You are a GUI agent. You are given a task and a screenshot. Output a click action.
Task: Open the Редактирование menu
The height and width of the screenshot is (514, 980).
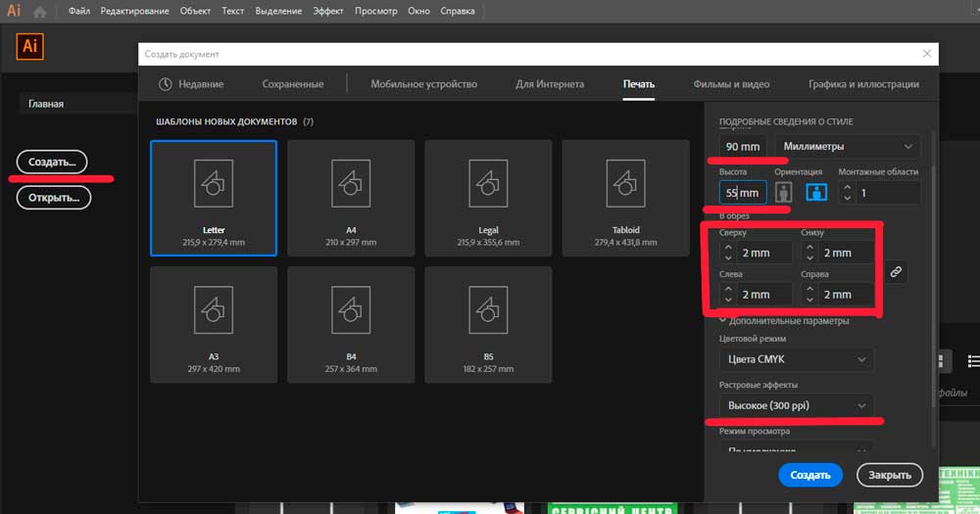134,11
